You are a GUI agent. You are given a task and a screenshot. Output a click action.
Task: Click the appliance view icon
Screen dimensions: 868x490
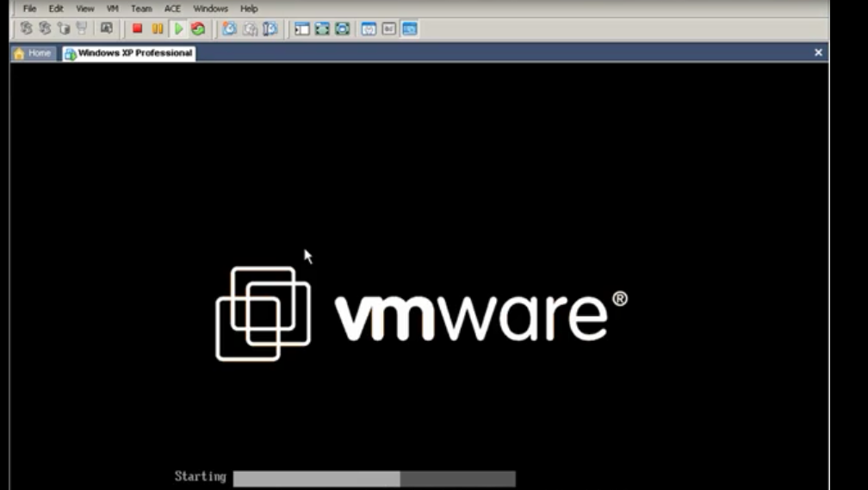click(389, 28)
